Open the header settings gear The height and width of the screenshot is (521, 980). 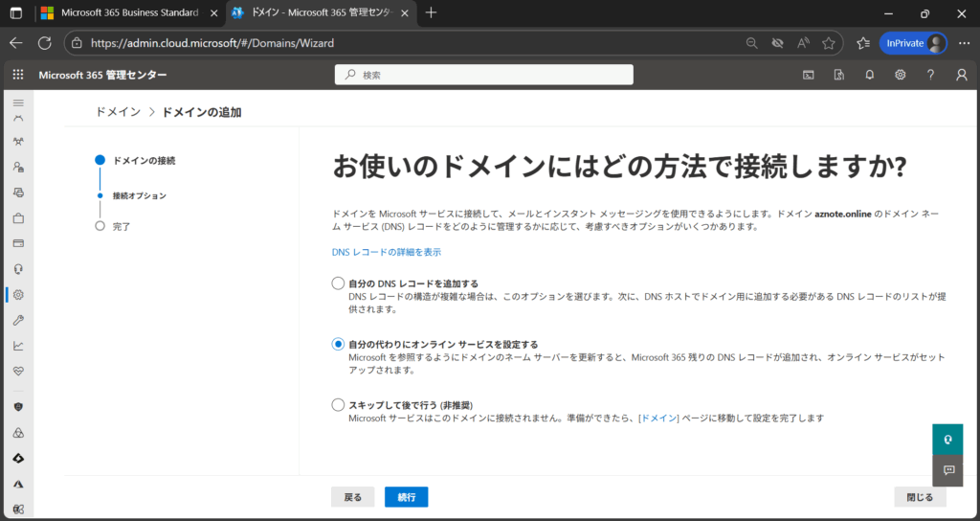click(900, 75)
